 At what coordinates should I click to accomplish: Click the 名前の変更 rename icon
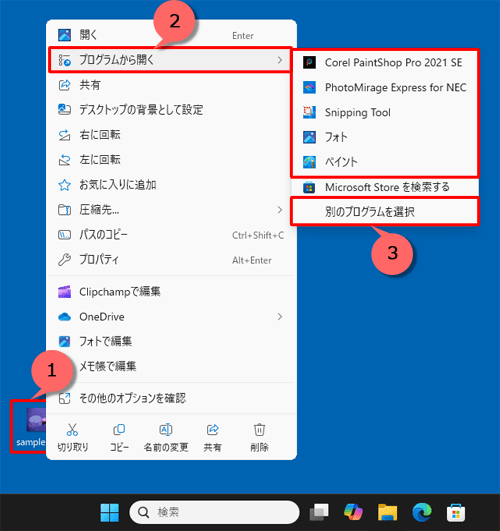pos(166,429)
